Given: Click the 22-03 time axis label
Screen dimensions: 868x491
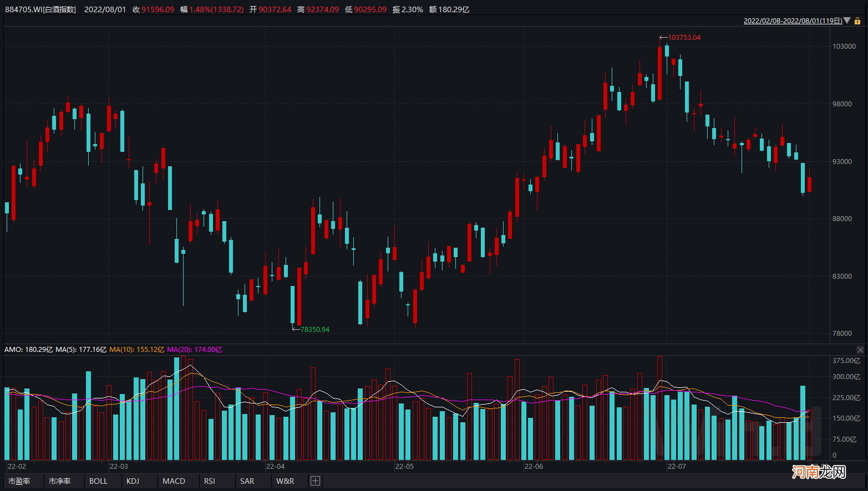Looking at the screenshot, I should coord(119,467).
